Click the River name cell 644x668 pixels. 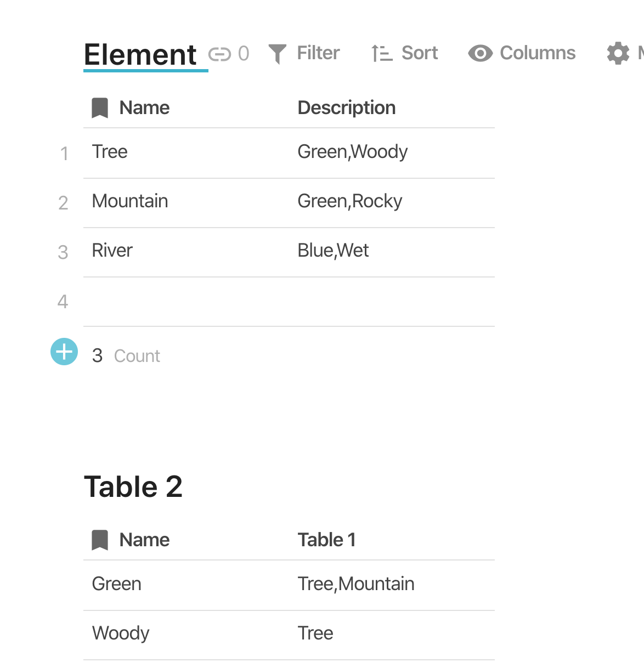click(112, 251)
